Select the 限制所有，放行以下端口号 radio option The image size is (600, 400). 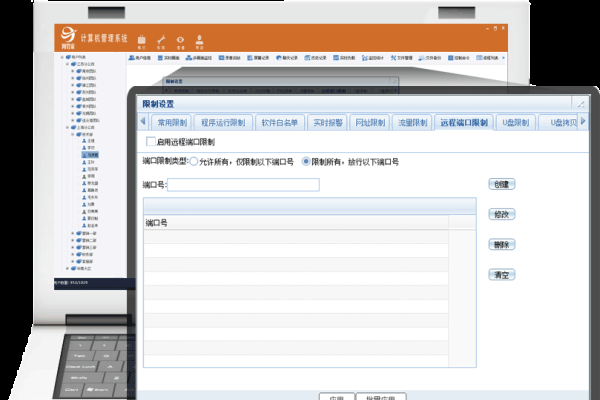(306, 161)
